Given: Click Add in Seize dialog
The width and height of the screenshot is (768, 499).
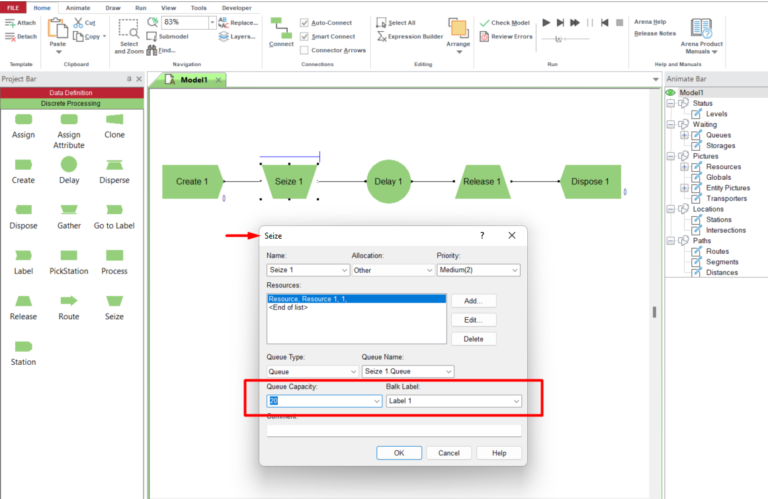Looking at the screenshot, I should pyautogui.click(x=473, y=301).
